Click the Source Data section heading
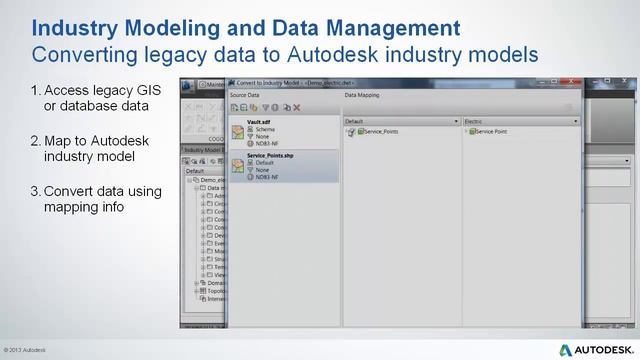640x360 pixels. [244, 95]
